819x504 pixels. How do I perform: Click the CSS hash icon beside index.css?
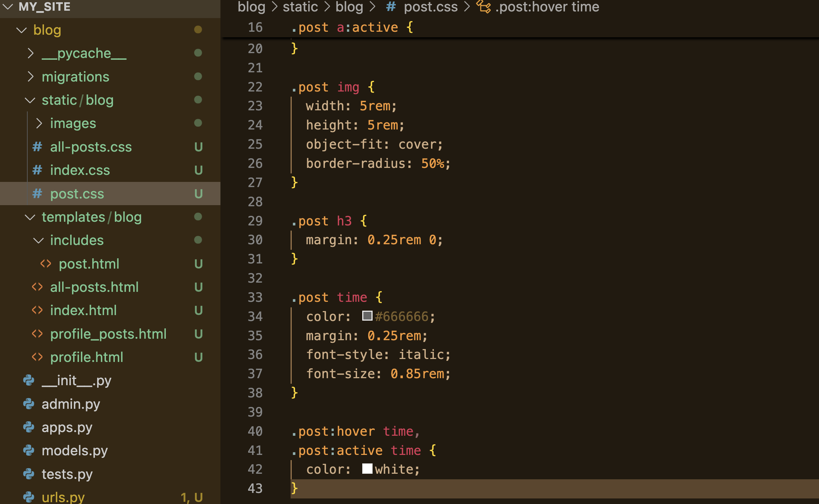[x=37, y=170]
